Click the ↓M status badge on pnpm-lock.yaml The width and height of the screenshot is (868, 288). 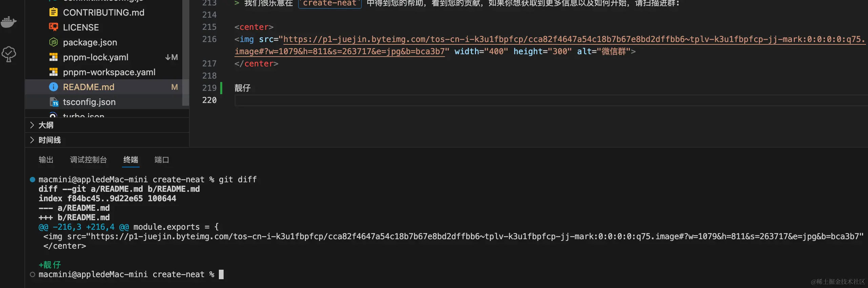click(x=171, y=57)
